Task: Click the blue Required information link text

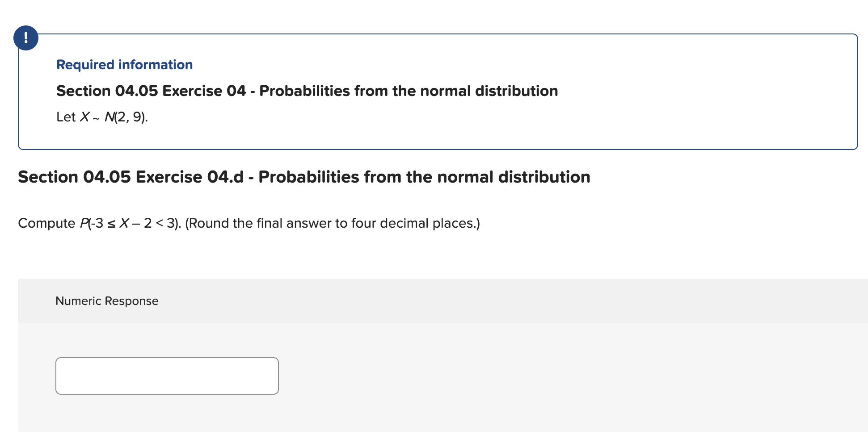Action: 124,65
